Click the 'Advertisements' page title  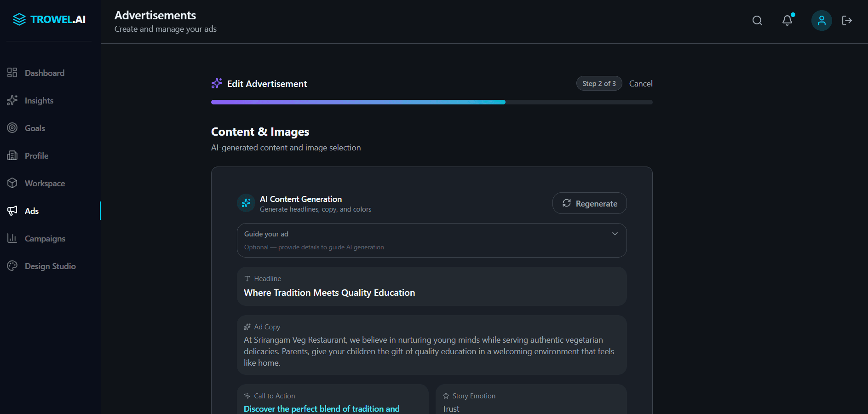pyautogui.click(x=155, y=15)
